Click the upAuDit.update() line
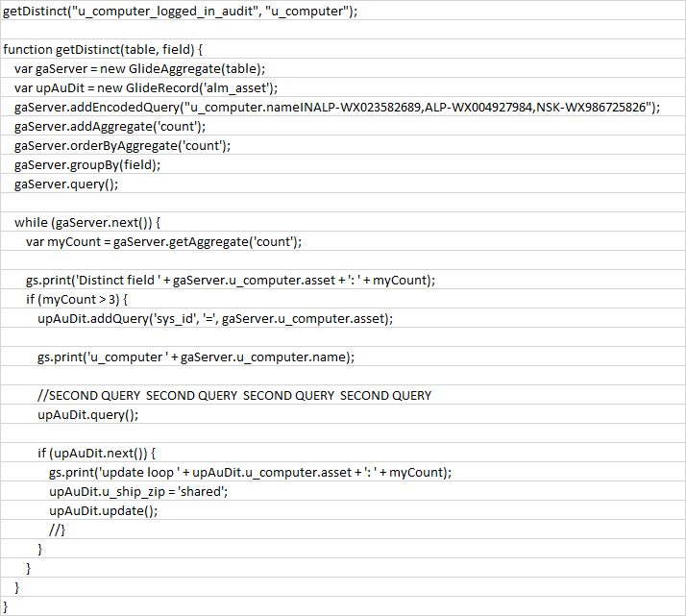The image size is (686, 616). (103, 511)
